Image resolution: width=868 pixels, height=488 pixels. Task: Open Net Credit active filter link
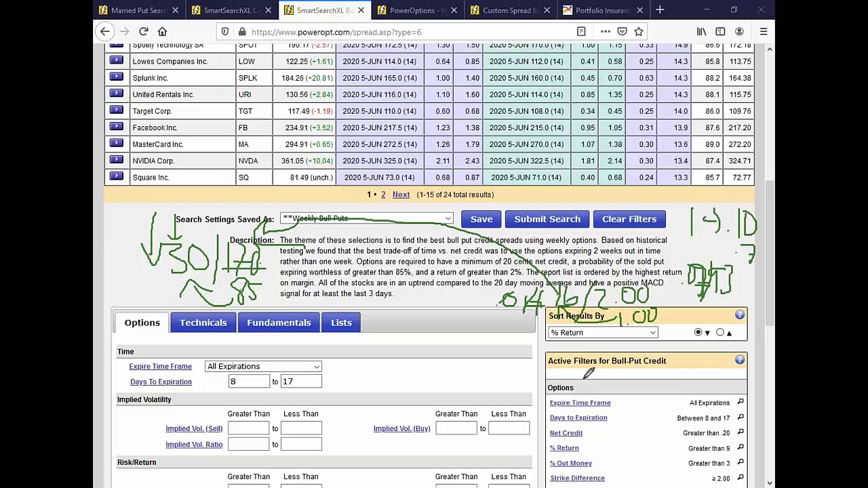pyautogui.click(x=566, y=432)
